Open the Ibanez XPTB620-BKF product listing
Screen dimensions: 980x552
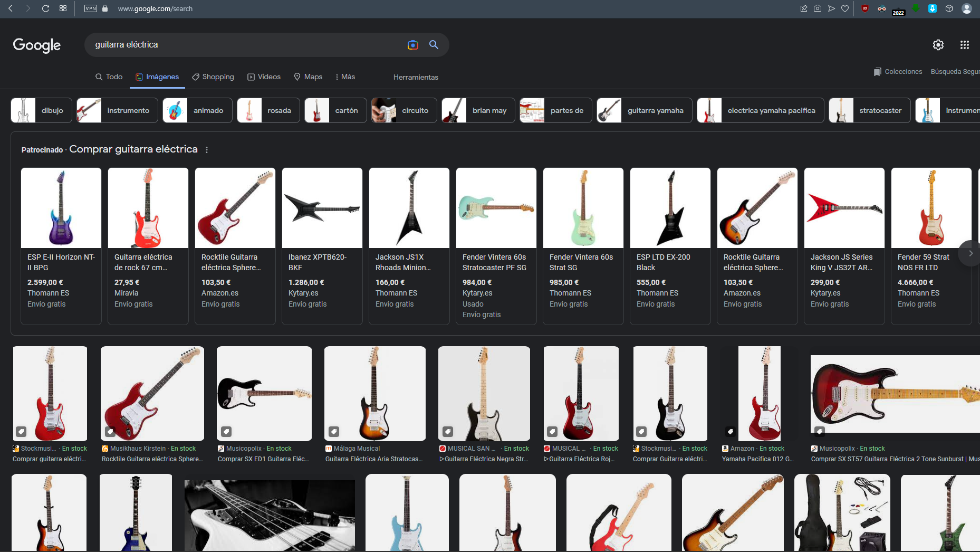point(322,246)
